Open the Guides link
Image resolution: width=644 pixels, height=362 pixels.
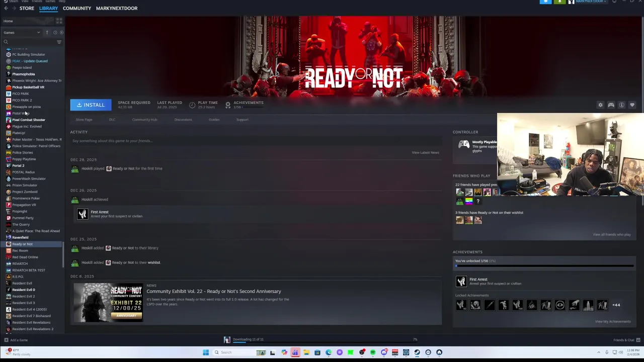click(214, 120)
